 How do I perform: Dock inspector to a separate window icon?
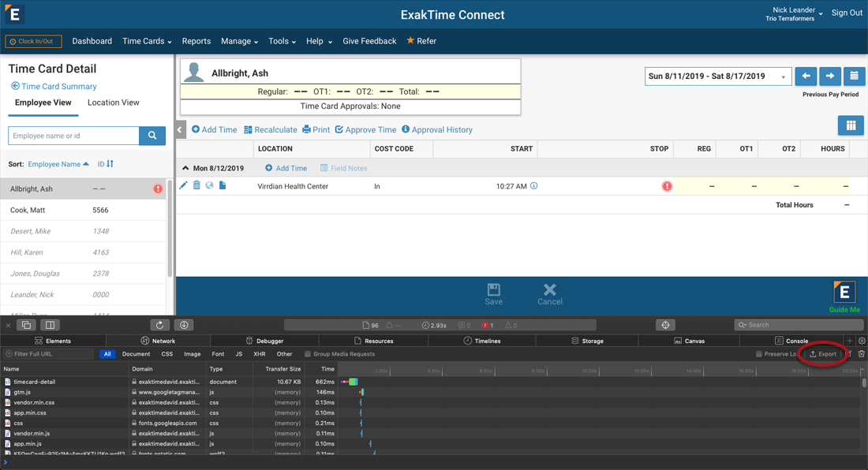click(26, 325)
